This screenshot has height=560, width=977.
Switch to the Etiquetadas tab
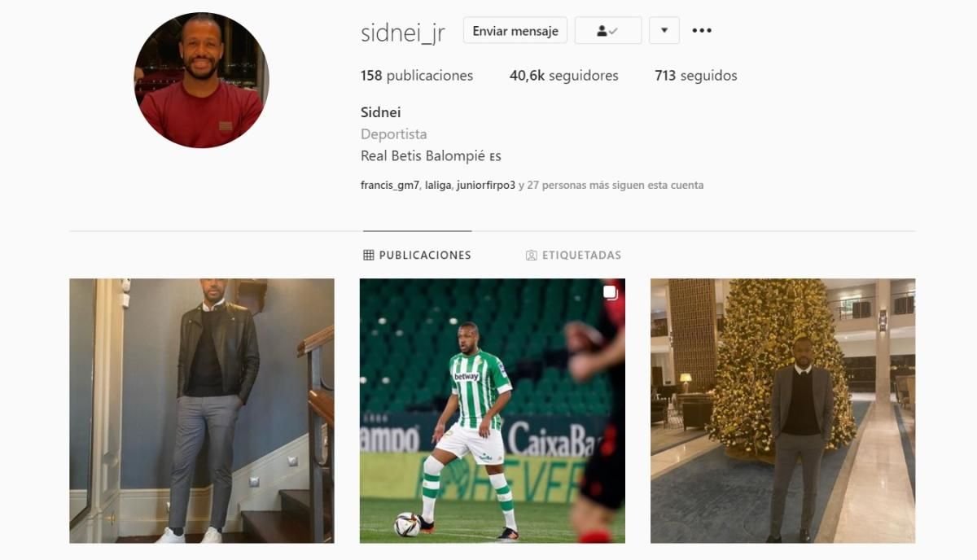pos(573,255)
